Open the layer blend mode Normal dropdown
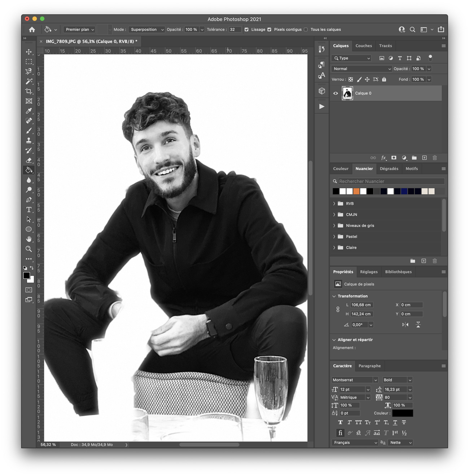The height and width of the screenshot is (476, 469). [361, 69]
